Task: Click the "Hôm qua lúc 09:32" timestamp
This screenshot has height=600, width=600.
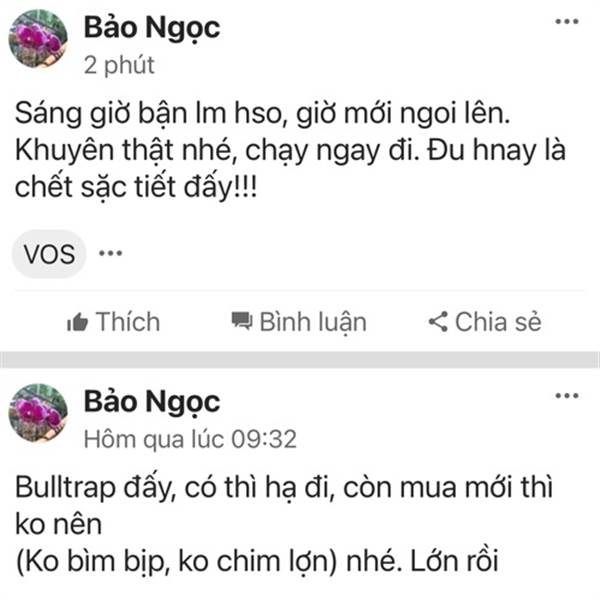Action: (x=190, y=439)
